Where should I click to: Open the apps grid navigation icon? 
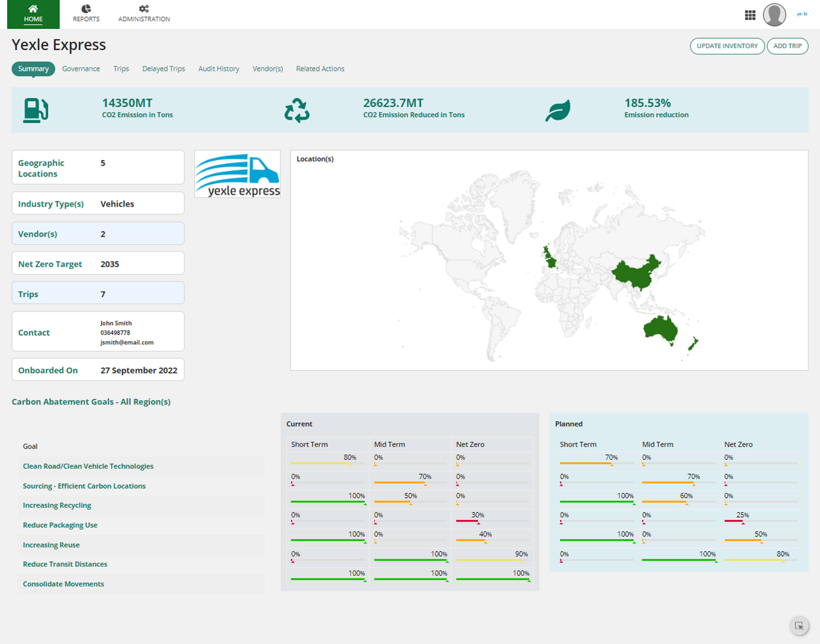[x=750, y=15]
